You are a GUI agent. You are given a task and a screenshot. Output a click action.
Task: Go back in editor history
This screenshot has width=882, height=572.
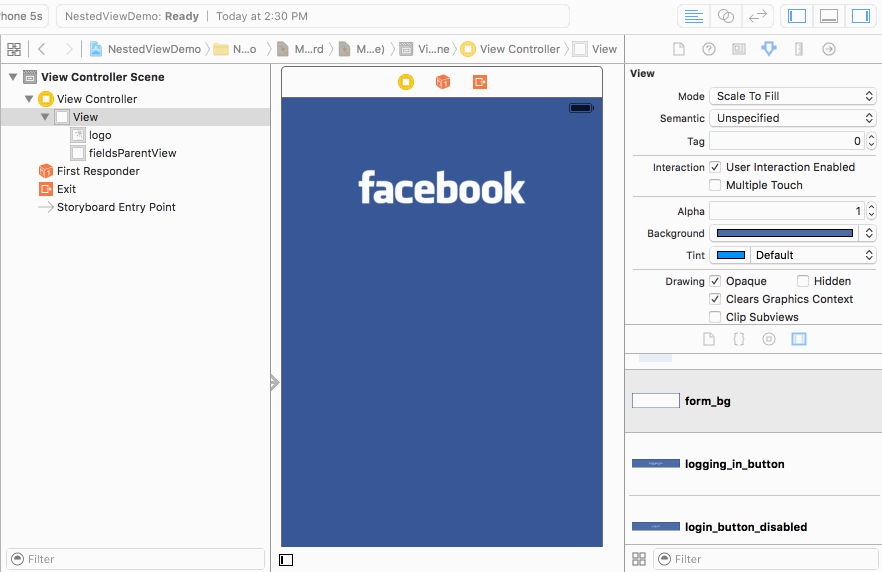click(x=42, y=49)
